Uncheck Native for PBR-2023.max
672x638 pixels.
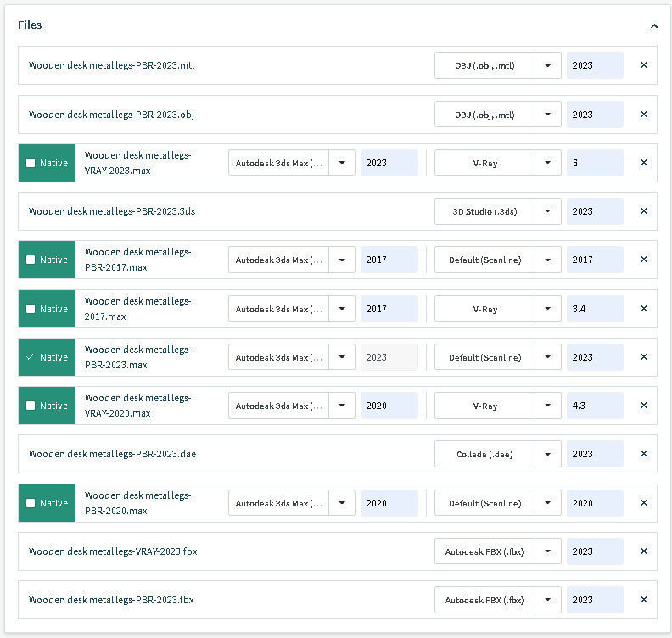click(31, 357)
